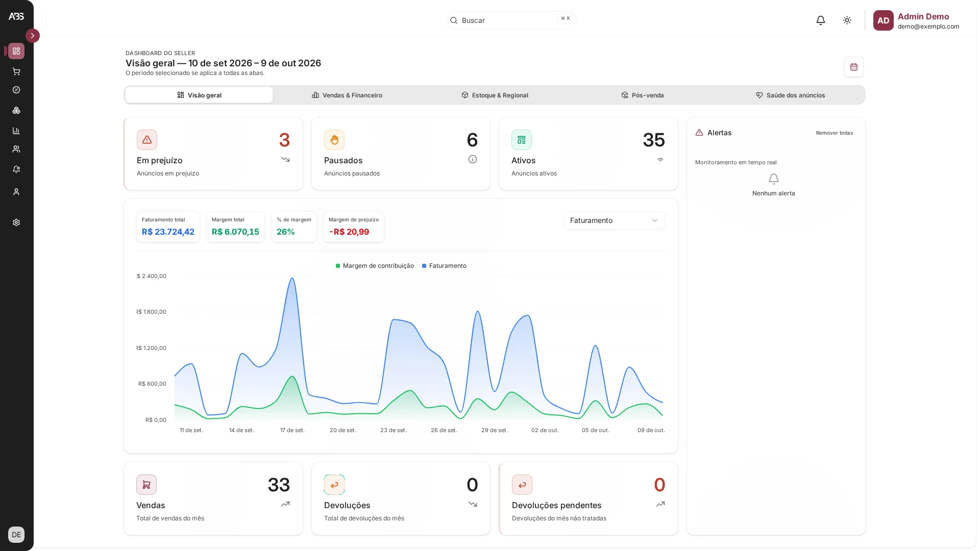Expand the sidebar with chevron button
Viewport: 980px width, 551px height.
[33, 36]
